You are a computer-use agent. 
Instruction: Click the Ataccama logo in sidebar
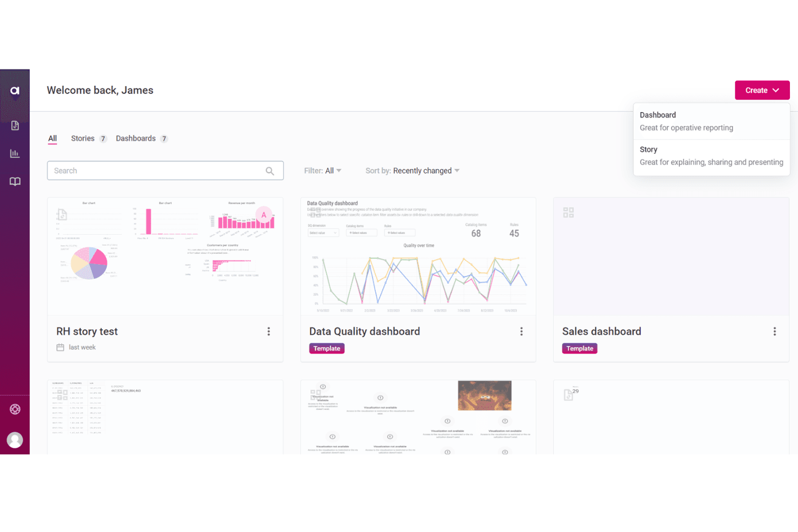click(x=15, y=91)
